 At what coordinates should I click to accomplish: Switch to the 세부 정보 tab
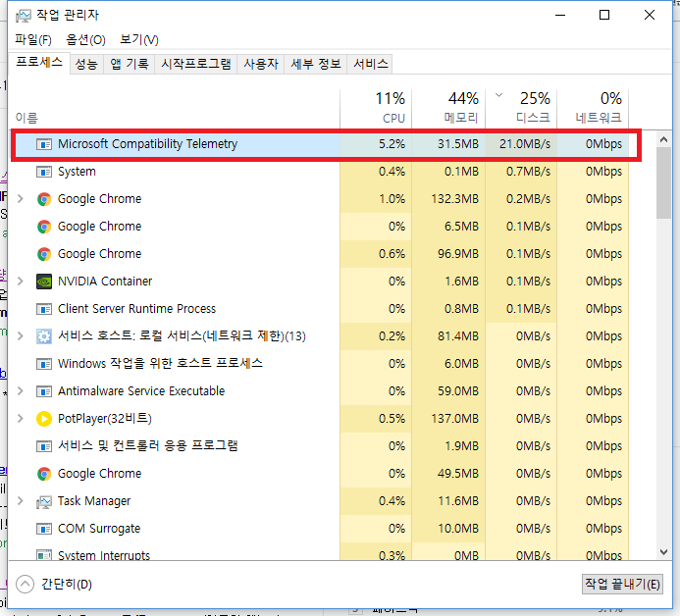pos(316,64)
